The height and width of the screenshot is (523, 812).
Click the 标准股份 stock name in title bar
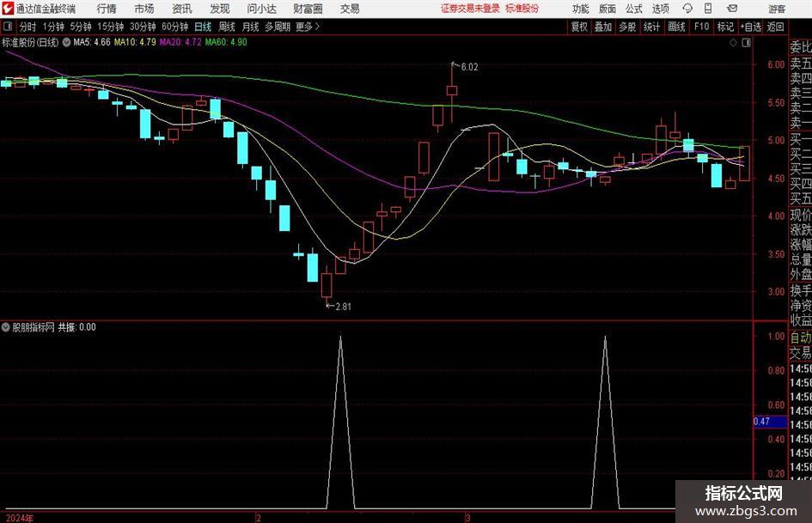click(522, 9)
